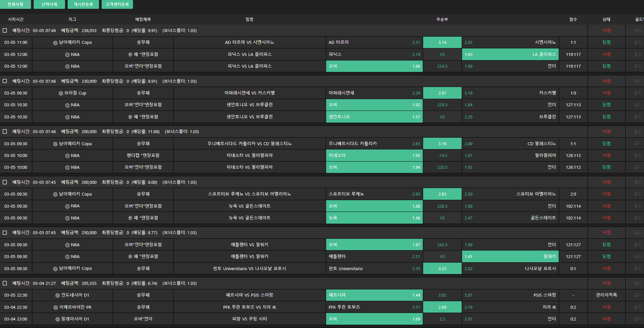
Task: Click highlighted LA 클리퍼스 1.63 odds cell
Action: [510, 55]
